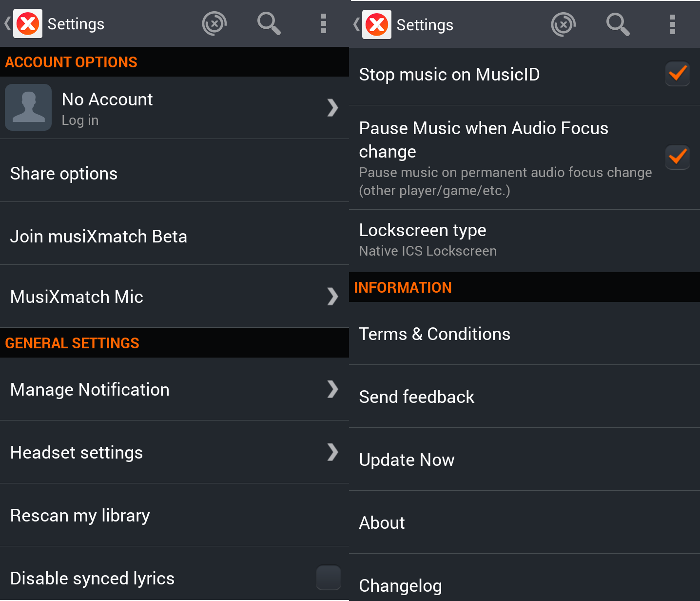Open the MusiXmatch Mic entry
This screenshot has width=700, height=601.
175,297
